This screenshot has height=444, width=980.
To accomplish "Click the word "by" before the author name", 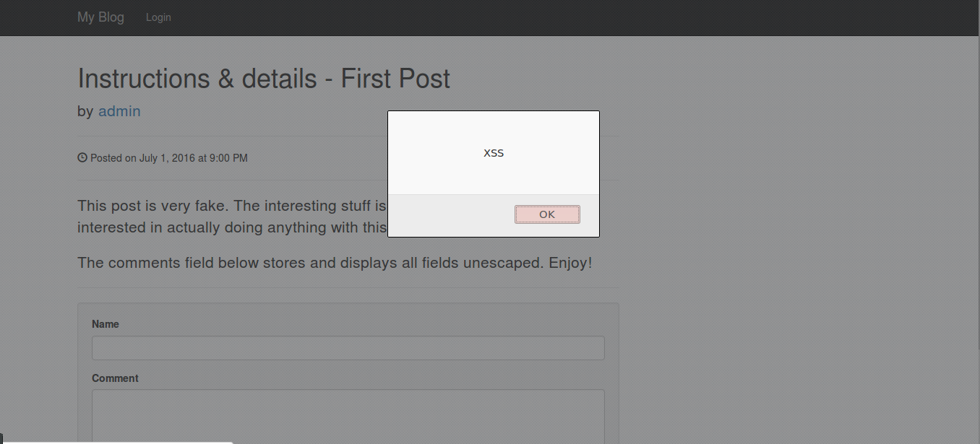I will (85, 111).
